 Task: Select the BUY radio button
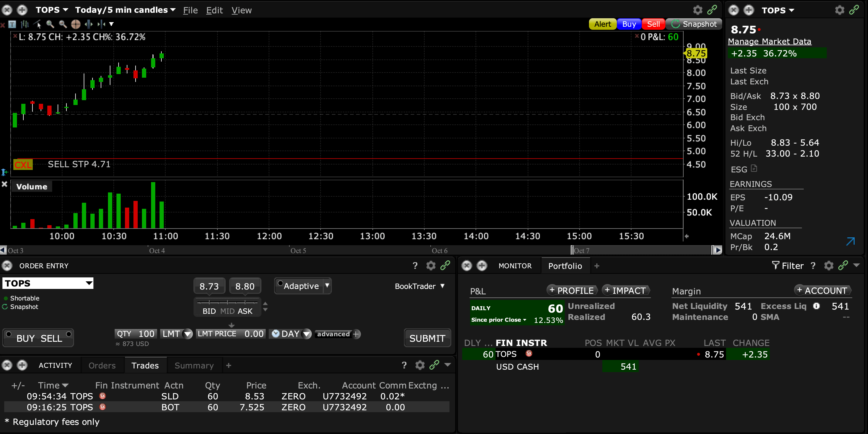tap(9, 334)
